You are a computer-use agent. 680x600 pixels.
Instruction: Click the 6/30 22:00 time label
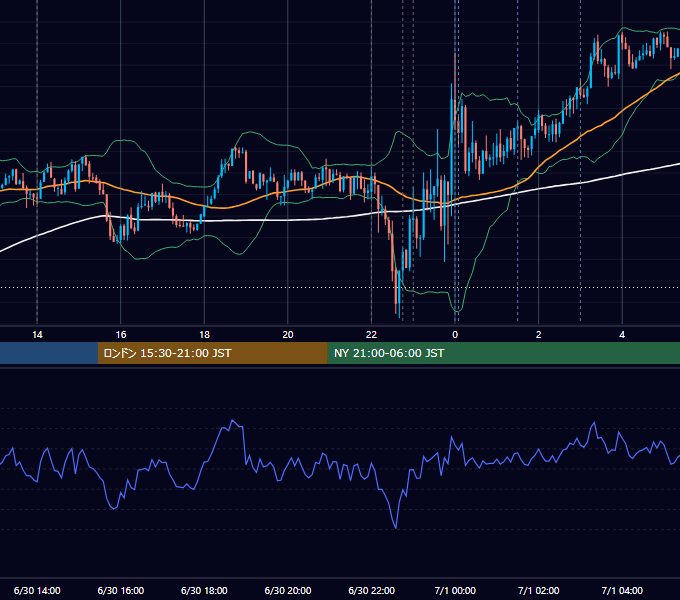[x=372, y=590]
